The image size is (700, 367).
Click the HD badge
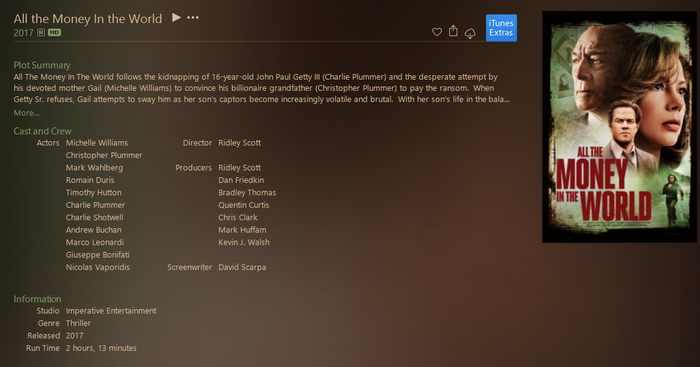tap(54, 32)
